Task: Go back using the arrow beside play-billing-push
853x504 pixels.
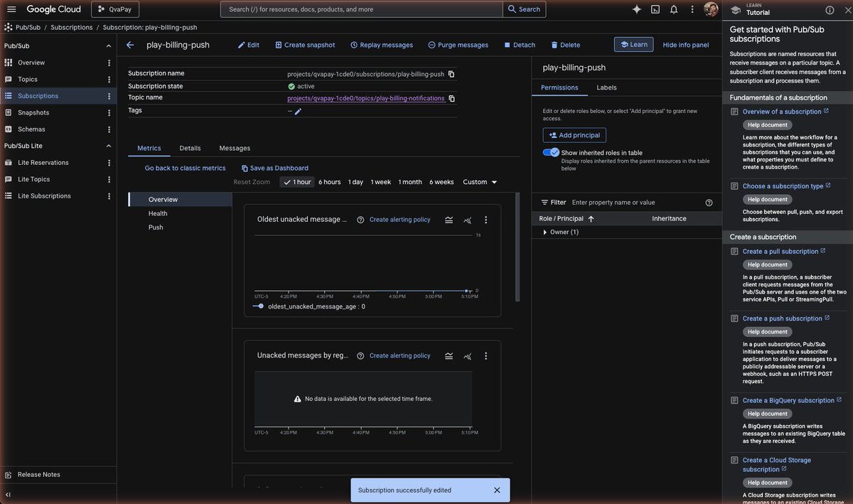Action: (x=130, y=45)
